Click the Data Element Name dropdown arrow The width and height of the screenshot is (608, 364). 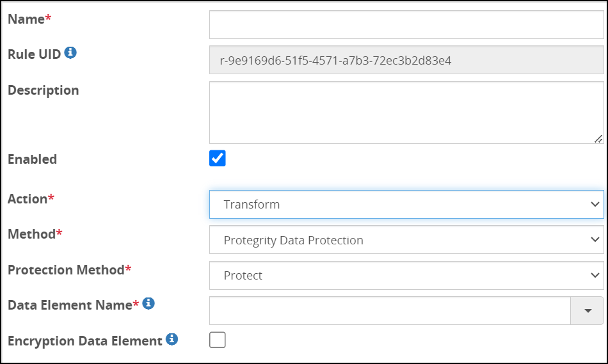[x=587, y=311]
